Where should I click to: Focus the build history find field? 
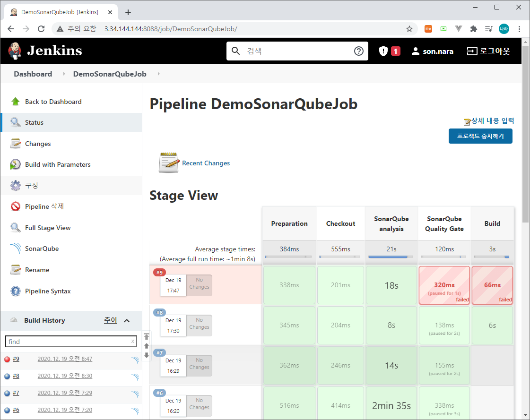[71, 341]
